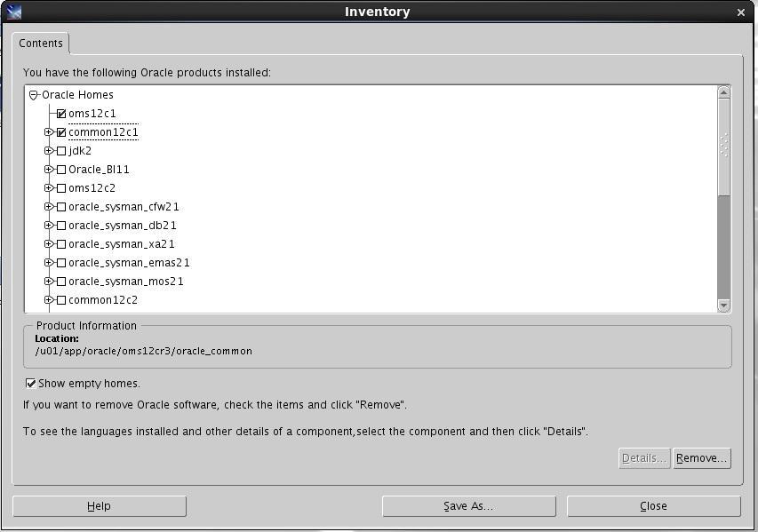Click the location path /u01/app/oracle/oms12cr3/oracle_common
Image resolution: width=758 pixels, height=532 pixels.
tap(144, 352)
